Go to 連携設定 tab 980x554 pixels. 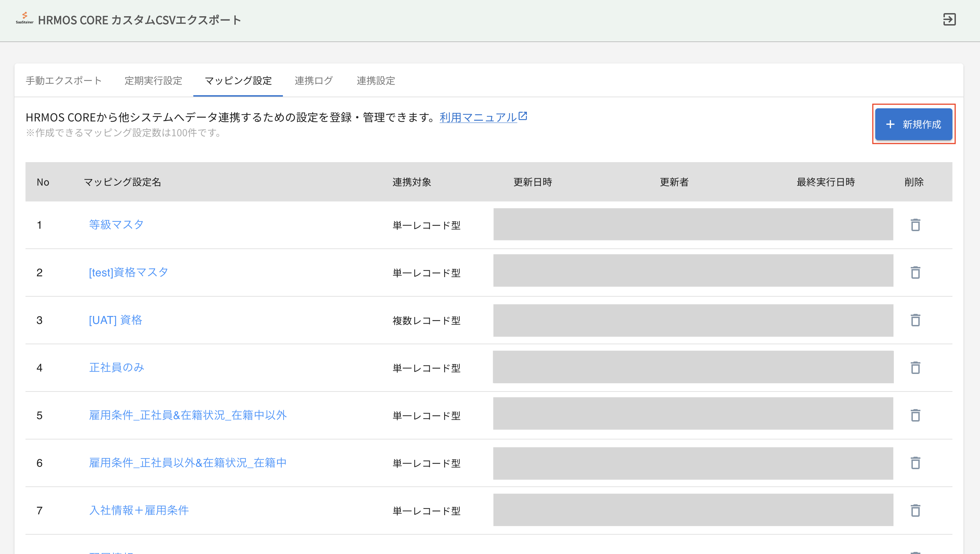point(376,81)
